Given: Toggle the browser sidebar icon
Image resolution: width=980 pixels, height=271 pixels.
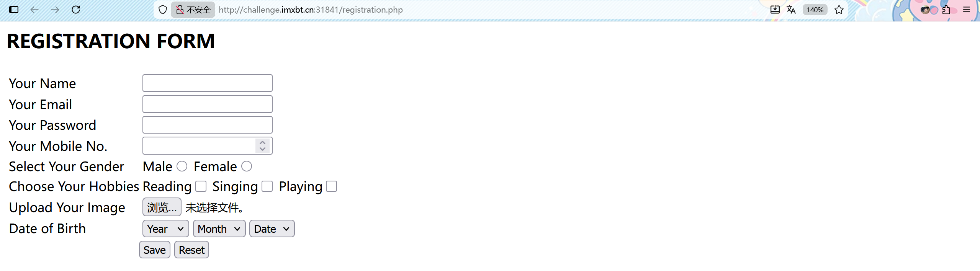Looking at the screenshot, I should [x=14, y=10].
